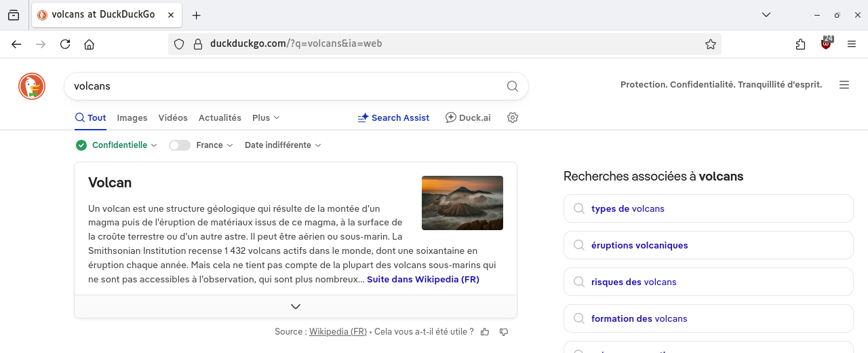Open the uBlock Origin shield icon
Viewport: 868px width, 353px height.
(826, 43)
